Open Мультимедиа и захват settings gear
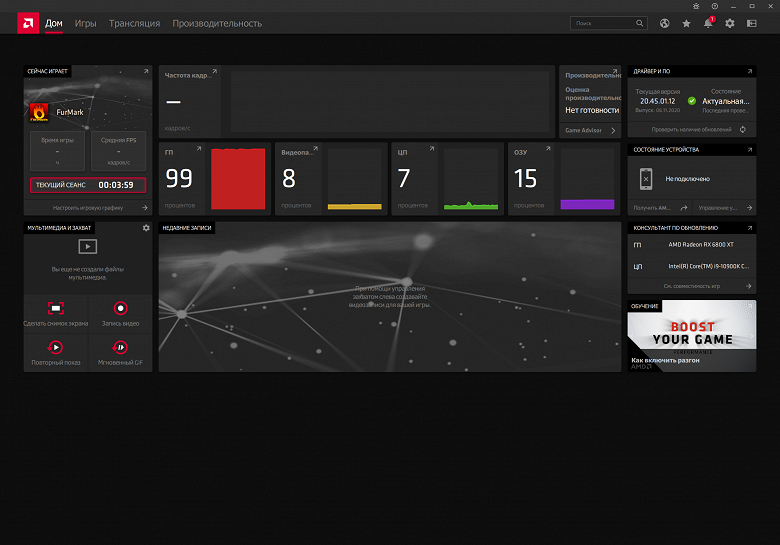780x545 pixels. pyautogui.click(x=146, y=228)
